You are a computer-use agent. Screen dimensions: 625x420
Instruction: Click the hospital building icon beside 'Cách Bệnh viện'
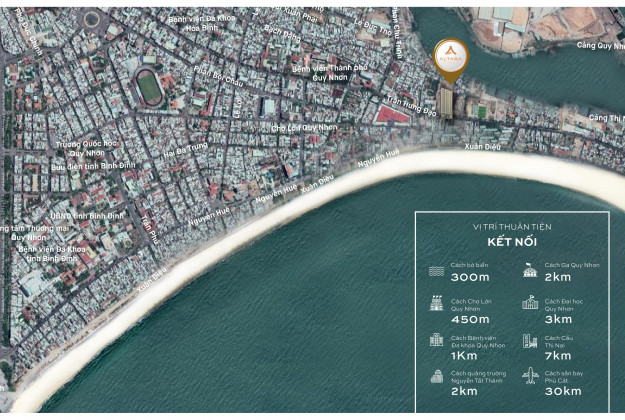coord(436,340)
